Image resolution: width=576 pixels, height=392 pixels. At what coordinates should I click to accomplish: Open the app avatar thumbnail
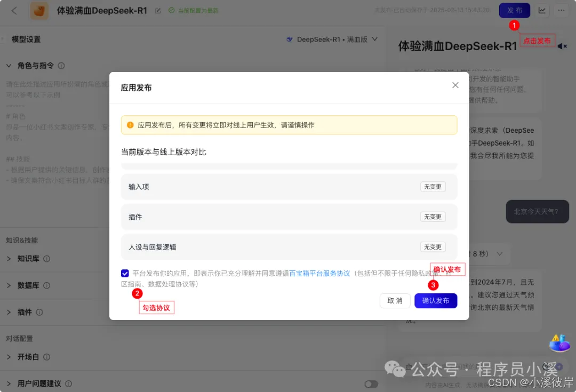[x=39, y=11]
